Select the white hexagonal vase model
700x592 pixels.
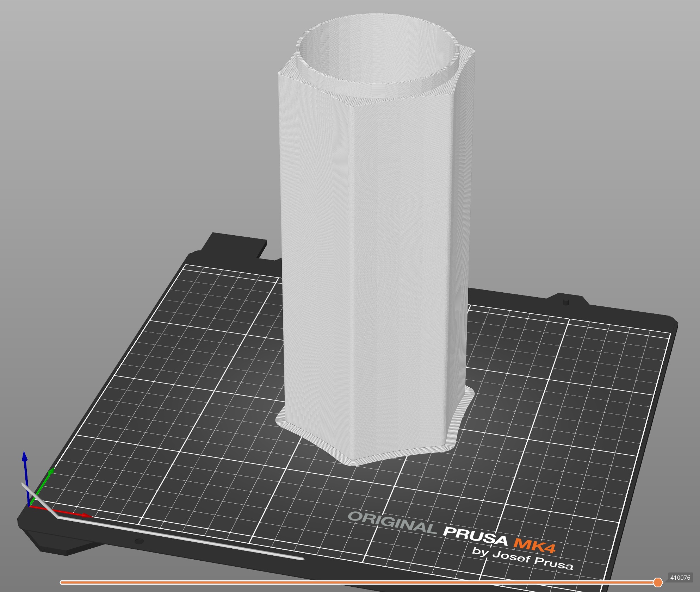click(x=375, y=239)
